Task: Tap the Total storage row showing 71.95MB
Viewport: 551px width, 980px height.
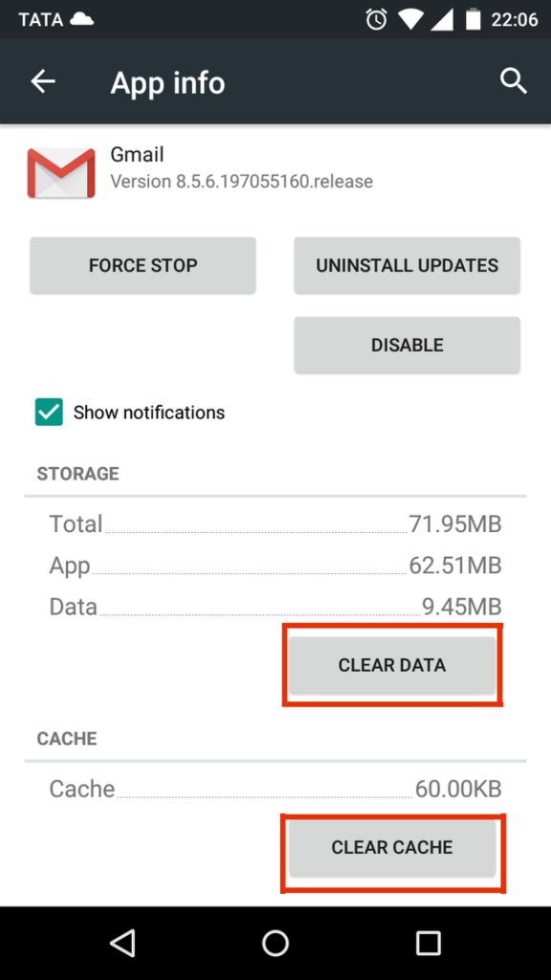Action: [275, 523]
